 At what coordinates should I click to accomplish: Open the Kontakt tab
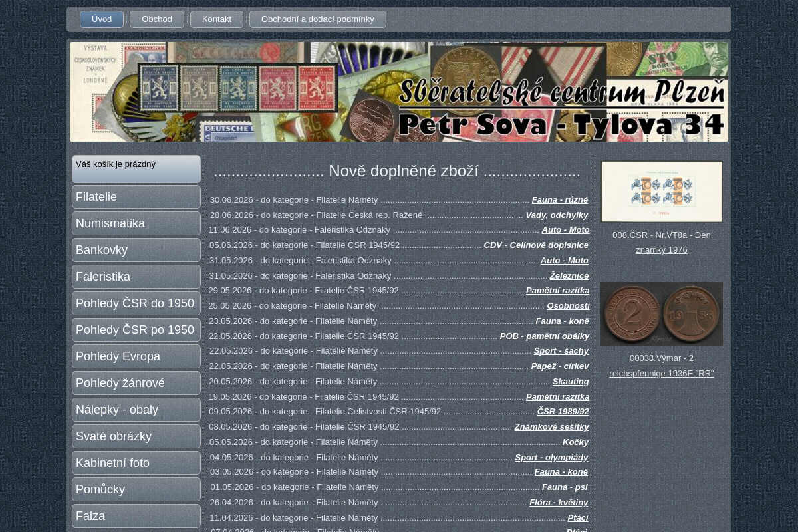(217, 19)
